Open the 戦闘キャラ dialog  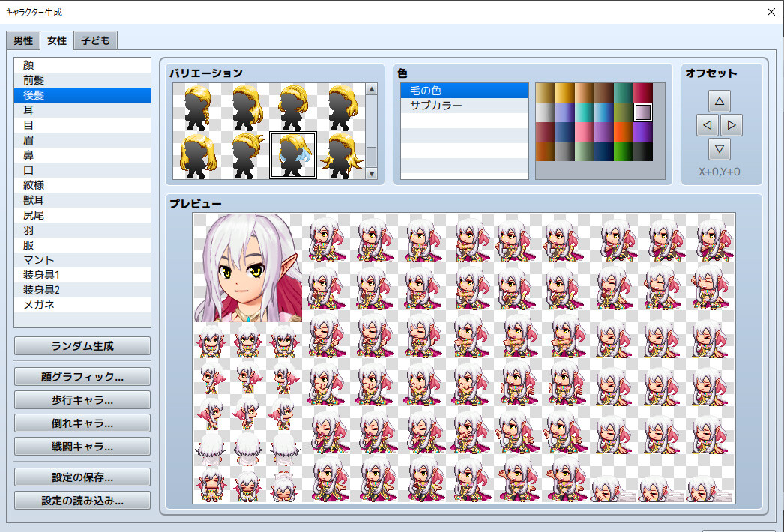[82, 445]
